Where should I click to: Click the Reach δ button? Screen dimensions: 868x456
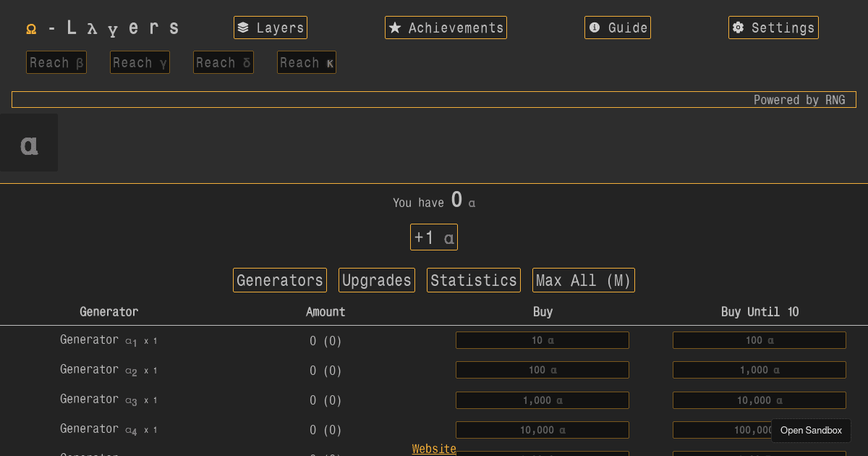click(x=223, y=62)
